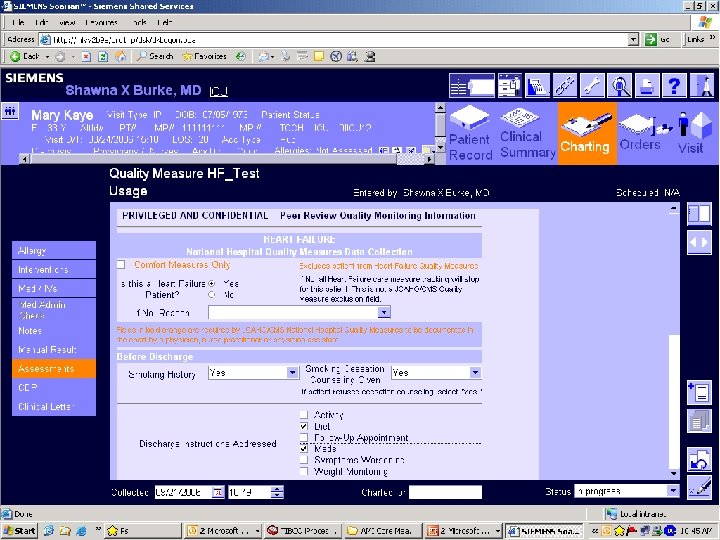
Task: Click the printer icon in Soarian header
Action: click(647, 85)
